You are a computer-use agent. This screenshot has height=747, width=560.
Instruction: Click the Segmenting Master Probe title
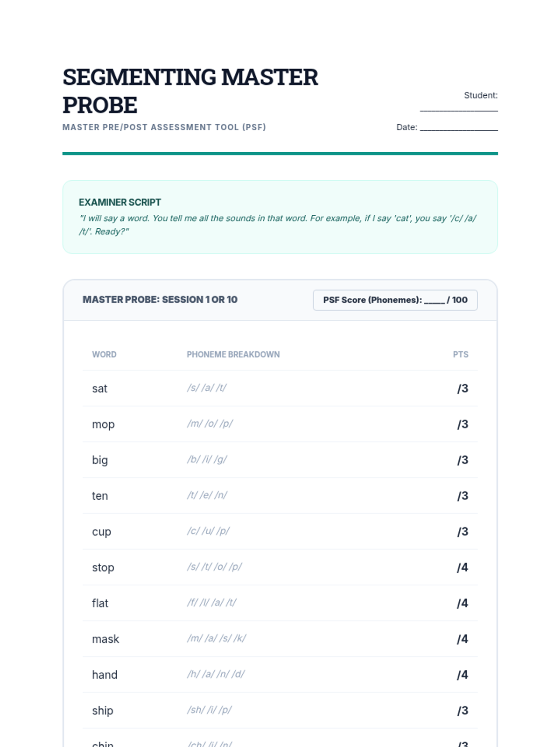coord(190,91)
